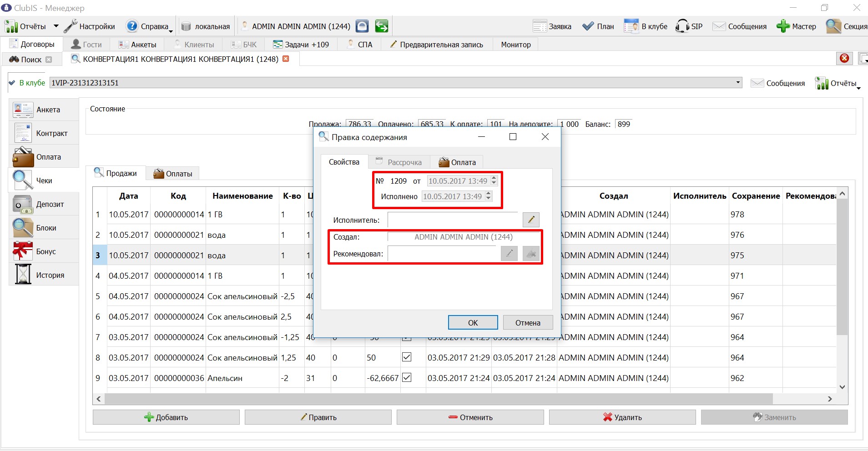Open the Оплата wallet sidebar icon
Screen dimensions: 868x451
[x=23, y=157]
